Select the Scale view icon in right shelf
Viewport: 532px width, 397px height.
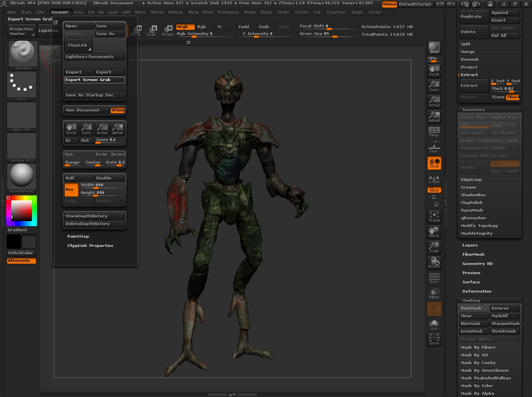[x=434, y=247]
